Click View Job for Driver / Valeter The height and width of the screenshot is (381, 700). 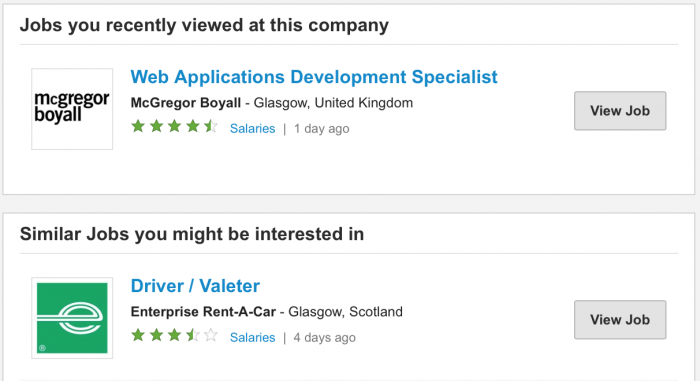point(620,320)
